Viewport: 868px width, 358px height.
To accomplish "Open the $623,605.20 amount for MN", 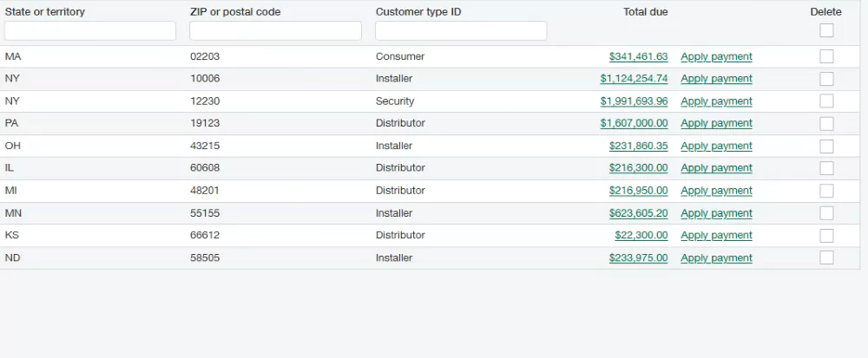I will (638, 212).
